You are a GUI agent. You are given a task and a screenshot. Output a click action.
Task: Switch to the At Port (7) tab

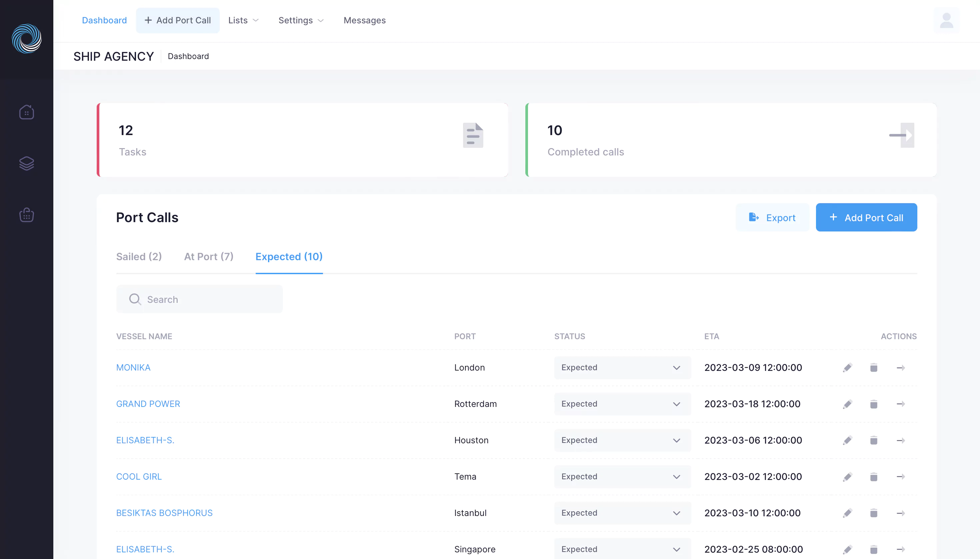[208, 256]
